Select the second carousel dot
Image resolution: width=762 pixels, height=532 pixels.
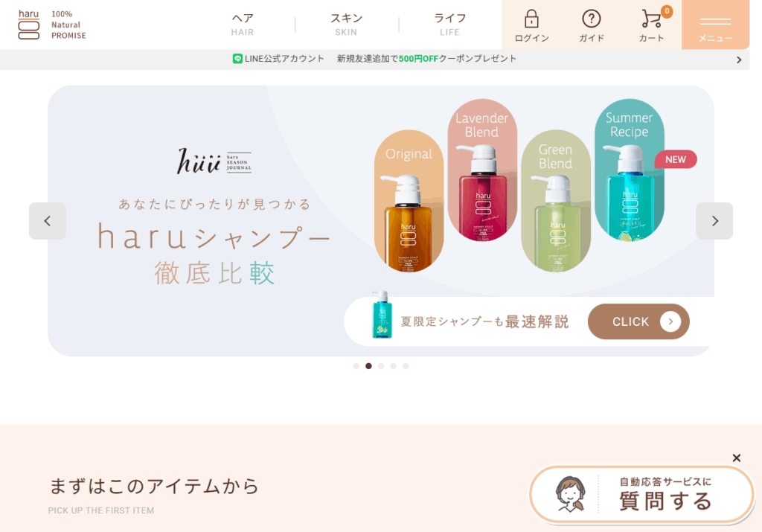click(x=368, y=366)
